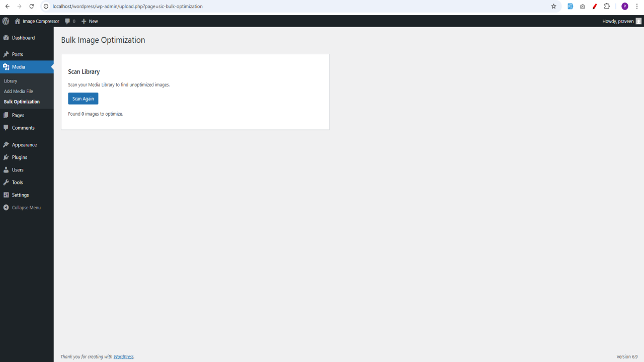Viewport: 644px width, 362px height.
Task: Follow the WordPress link in footer
Action: point(124,356)
